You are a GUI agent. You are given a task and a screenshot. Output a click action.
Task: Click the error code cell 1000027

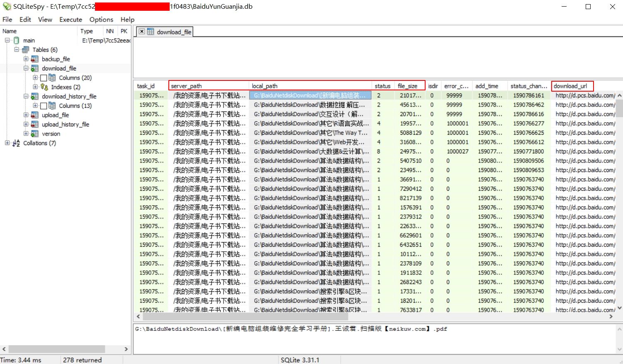[x=458, y=151]
